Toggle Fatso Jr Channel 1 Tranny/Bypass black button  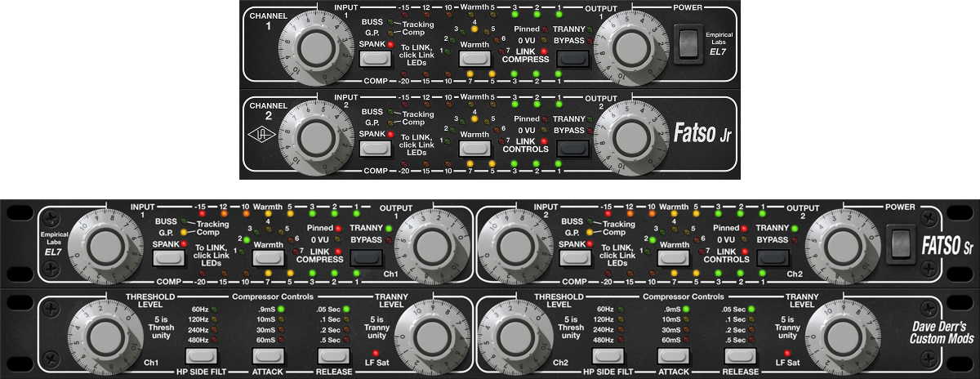572,59
